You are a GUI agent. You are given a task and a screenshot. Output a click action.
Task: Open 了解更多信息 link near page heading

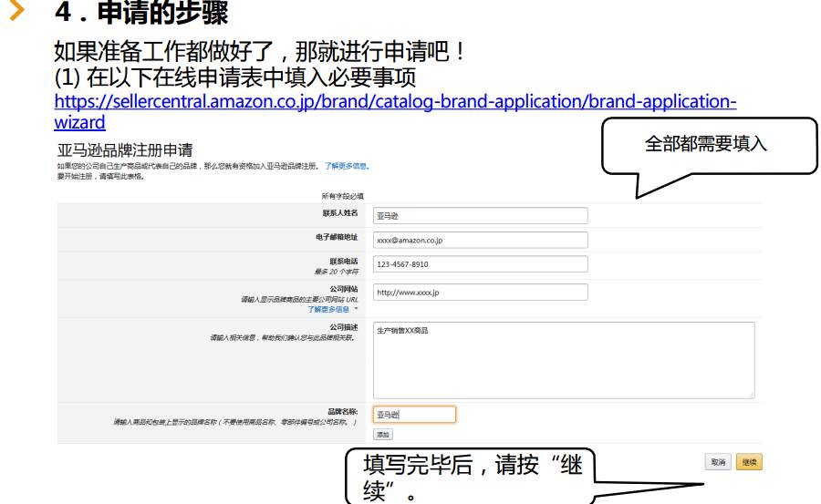(x=346, y=166)
